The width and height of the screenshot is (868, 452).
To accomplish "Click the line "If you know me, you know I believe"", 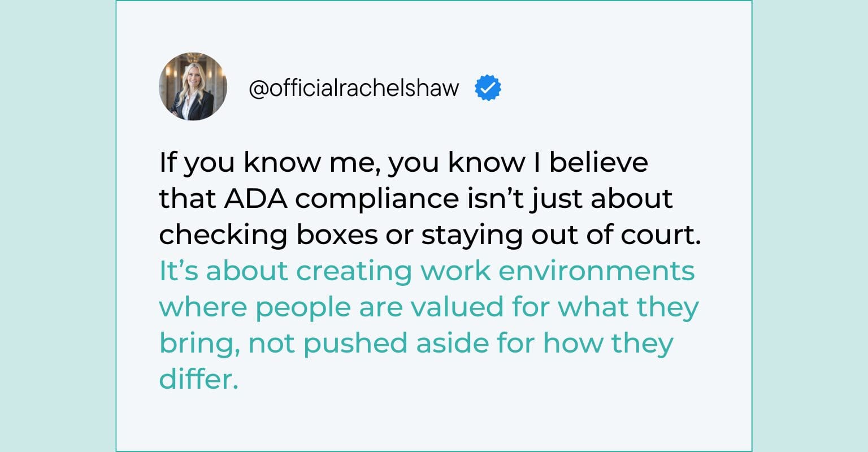I will tap(403, 164).
